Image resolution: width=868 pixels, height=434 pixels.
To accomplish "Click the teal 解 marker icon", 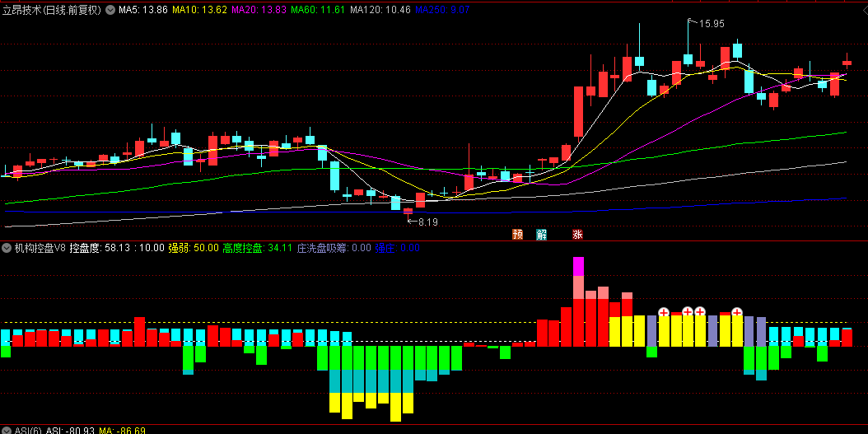I will 541,235.
